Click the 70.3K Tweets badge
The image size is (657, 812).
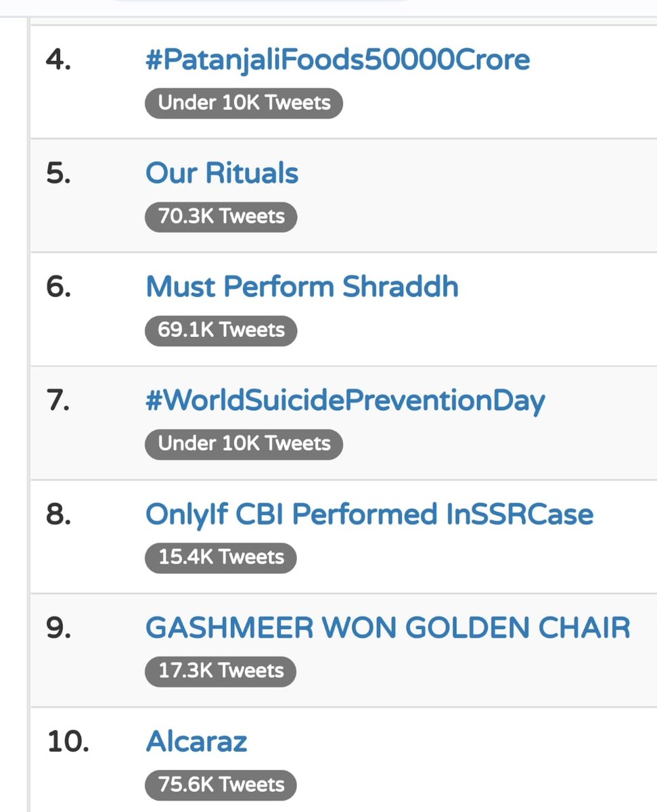[221, 217]
